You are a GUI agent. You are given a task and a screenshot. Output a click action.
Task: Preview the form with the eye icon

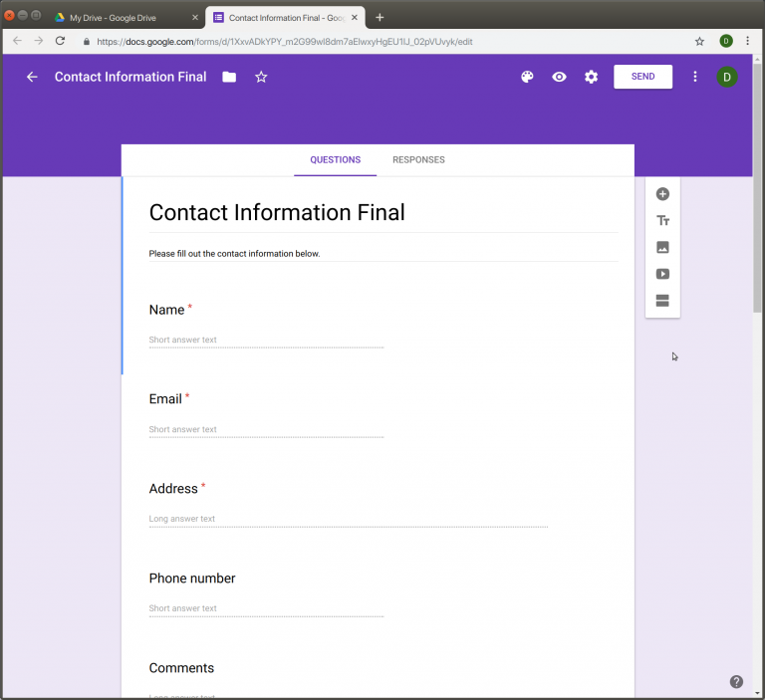[559, 77]
